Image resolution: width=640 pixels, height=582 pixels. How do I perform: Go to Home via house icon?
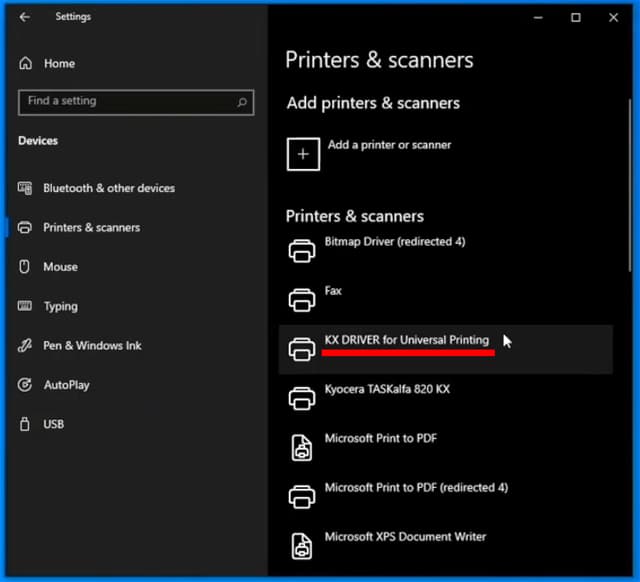click(x=25, y=63)
